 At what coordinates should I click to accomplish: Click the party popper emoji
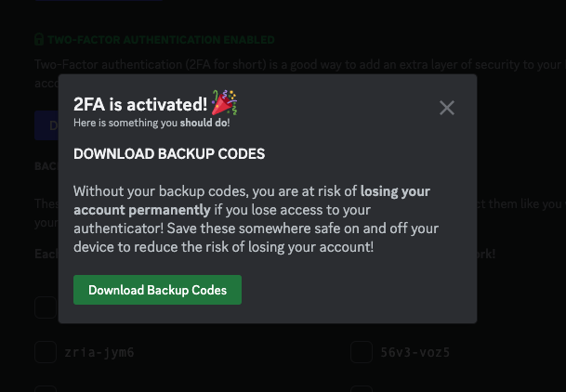pos(222,102)
